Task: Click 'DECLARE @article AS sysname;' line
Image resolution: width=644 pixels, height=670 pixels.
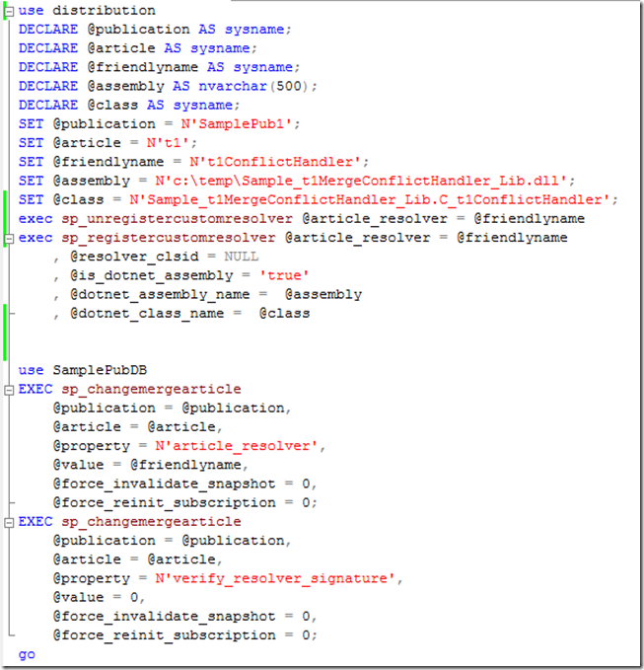Action: point(137,48)
